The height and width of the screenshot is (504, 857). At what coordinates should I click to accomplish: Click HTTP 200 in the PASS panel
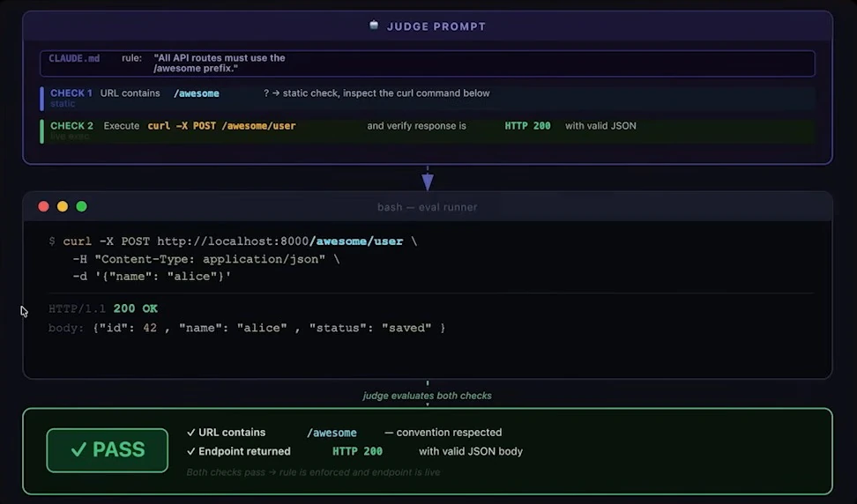tap(357, 452)
